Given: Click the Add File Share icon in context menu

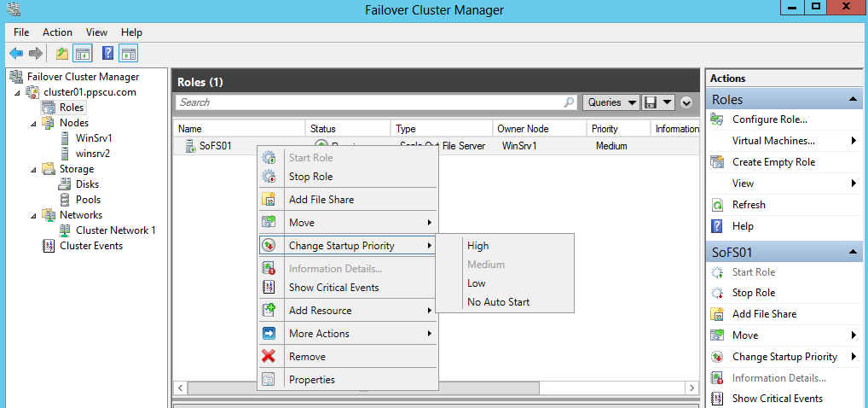Looking at the screenshot, I should click(x=269, y=200).
